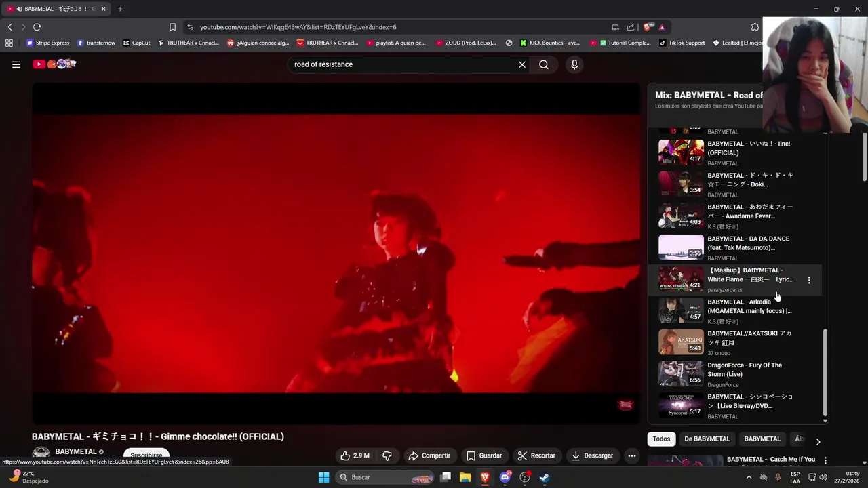Click the magnifier search button
Viewport: 868px width, 488px height.
click(544, 64)
